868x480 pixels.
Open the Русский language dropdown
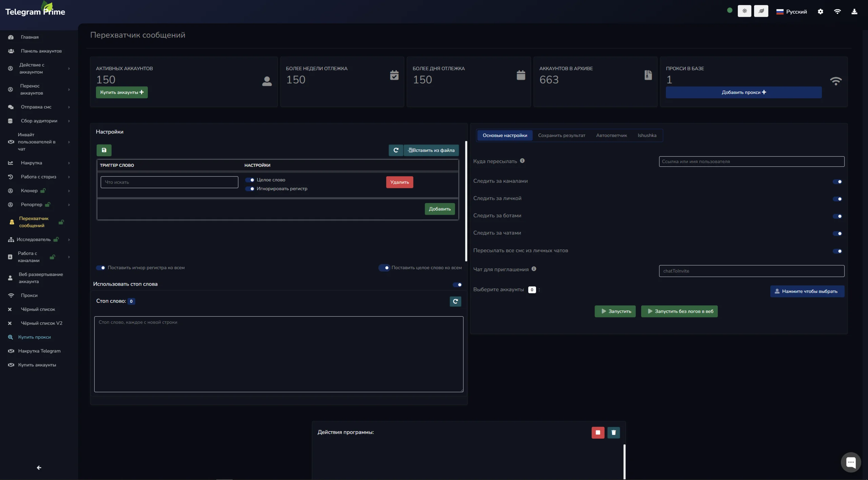pos(792,12)
